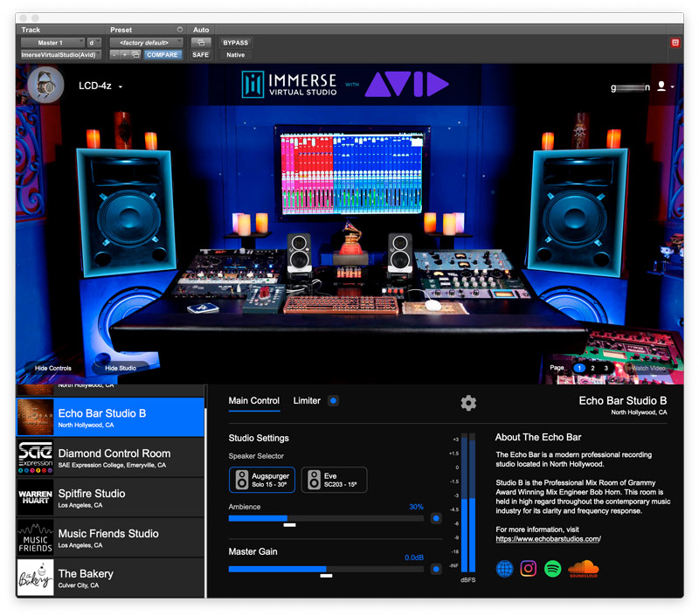Image resolution: width=699 pixels, height=616 pixels.
Task: Select Spitfire Studio in list
Action: click(x=110, y=497)
